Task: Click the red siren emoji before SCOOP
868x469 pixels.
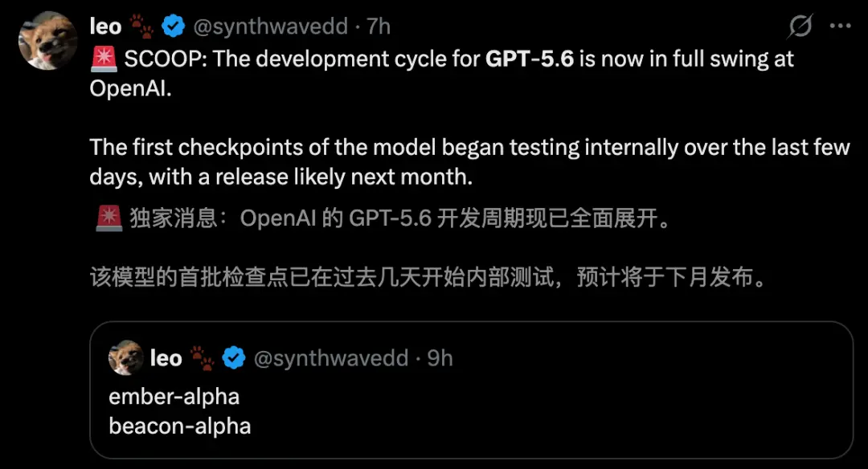Action: 104,59
